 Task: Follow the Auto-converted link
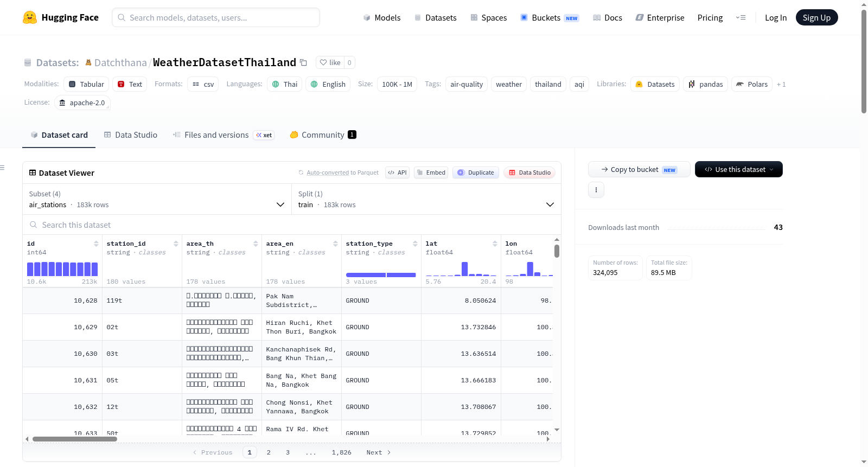328,172
